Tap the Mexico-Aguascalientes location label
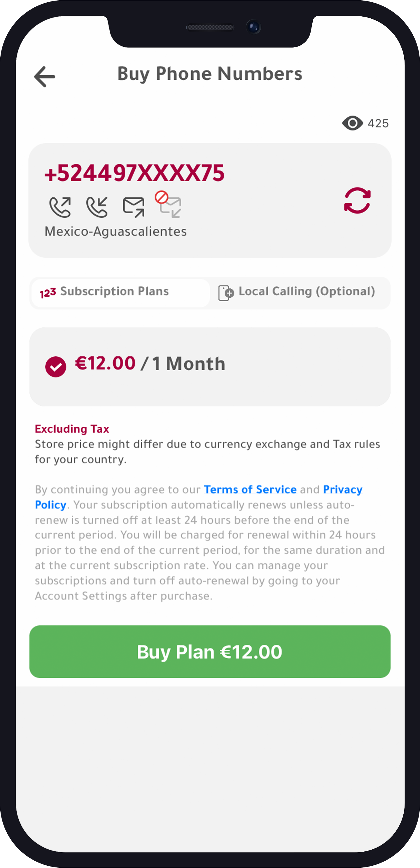420x868 pixels. 116,232
